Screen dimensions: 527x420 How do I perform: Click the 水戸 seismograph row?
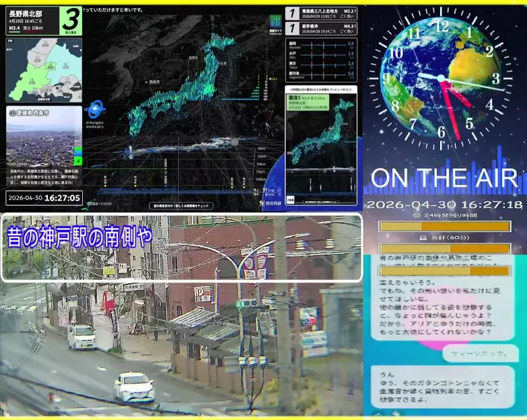point(321,54)
